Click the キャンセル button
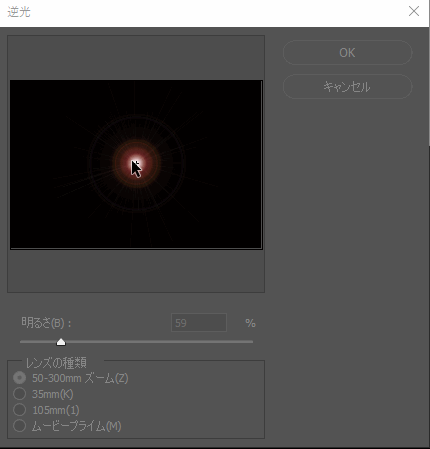This screenshot has width=430, height=449. [x=347, y=87]
